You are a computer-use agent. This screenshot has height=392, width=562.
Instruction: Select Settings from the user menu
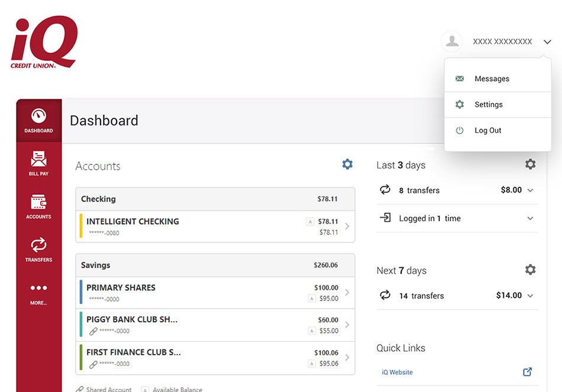tap(488, 105)
